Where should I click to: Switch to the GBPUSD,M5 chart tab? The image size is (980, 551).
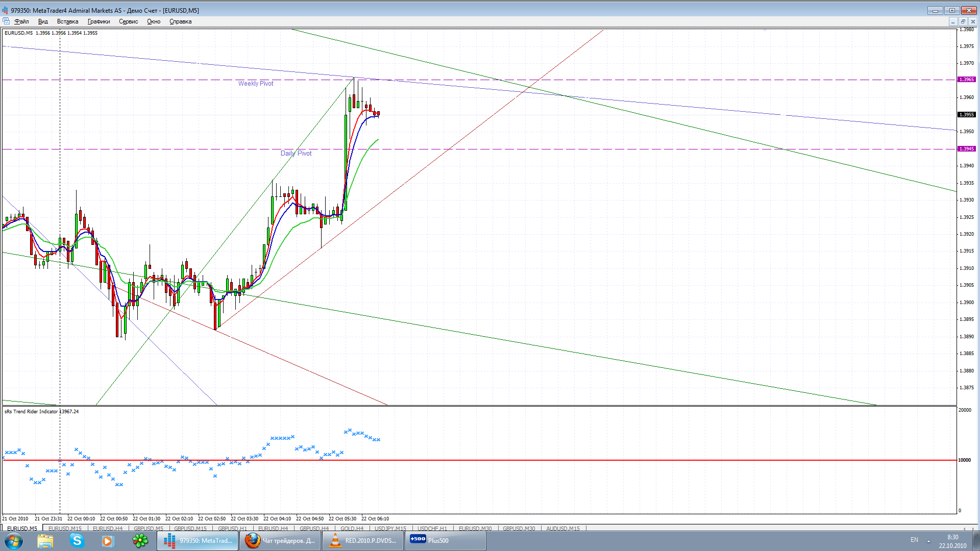point(148,529)
